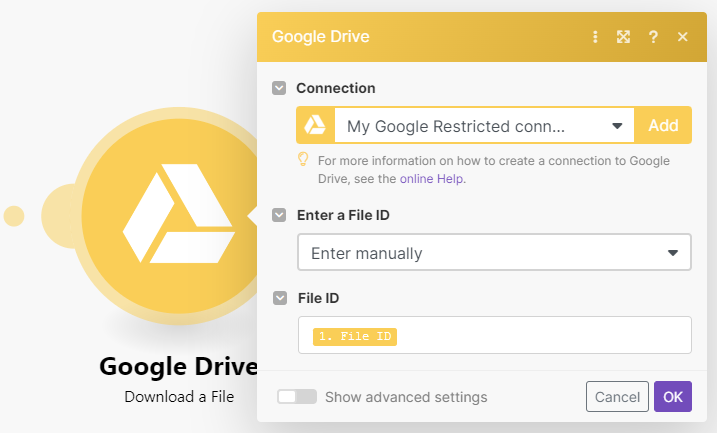Confirm with the OK button
717x433 pixels.
pyautogui.click(x=673, y=397)
